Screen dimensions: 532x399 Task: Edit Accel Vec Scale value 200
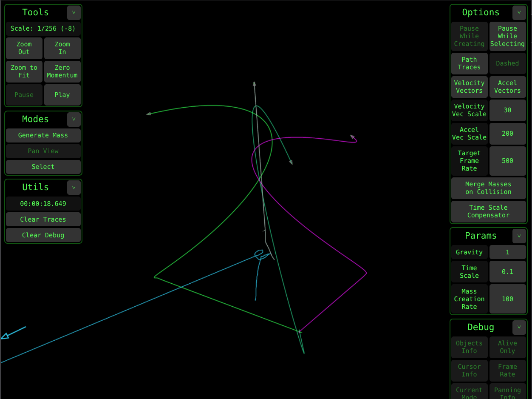coord(508,134)
